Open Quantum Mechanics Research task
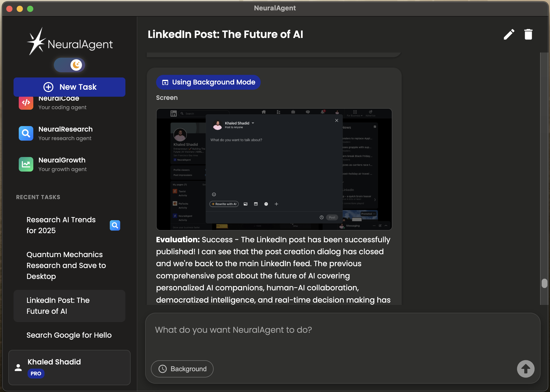550x392 pixels. (x=66, y=265)
